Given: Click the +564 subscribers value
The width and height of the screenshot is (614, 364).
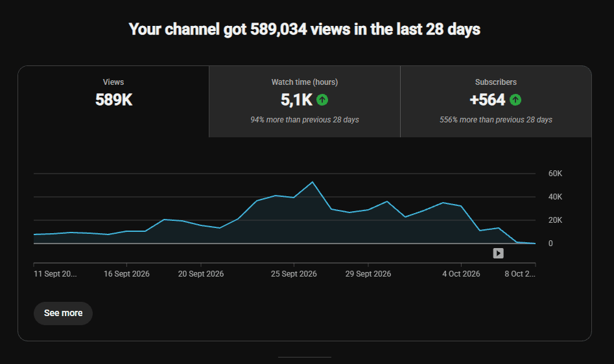Looking at the screenshot, I should [488, 100].
